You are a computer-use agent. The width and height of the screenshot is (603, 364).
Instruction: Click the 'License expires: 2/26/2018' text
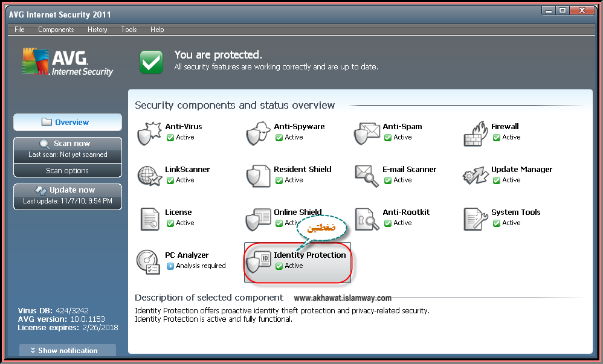(x=68, y=328)
